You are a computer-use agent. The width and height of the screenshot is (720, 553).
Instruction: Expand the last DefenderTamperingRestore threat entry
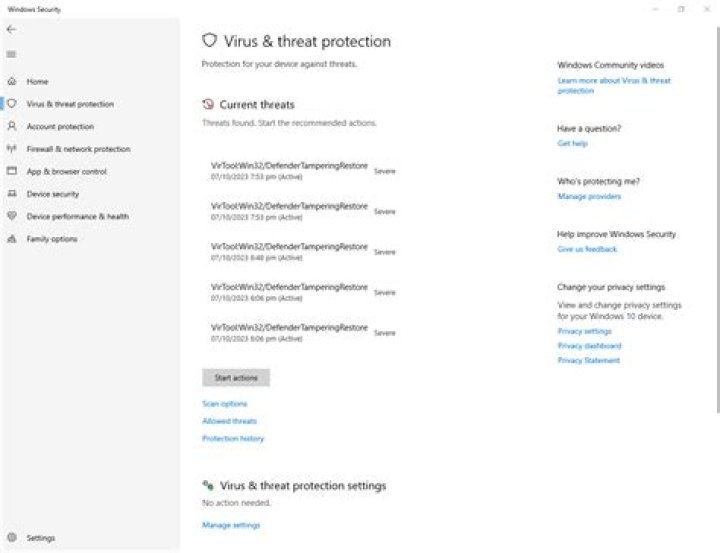pos(303,333)
